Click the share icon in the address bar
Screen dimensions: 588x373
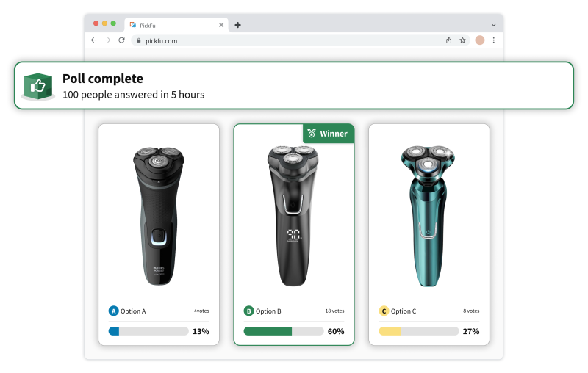pos(448,40)
